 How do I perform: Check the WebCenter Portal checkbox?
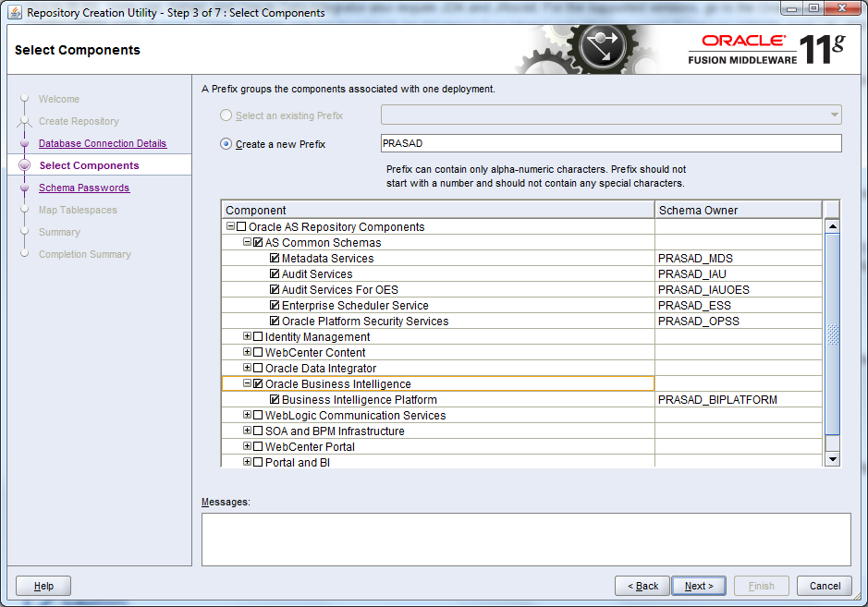tap(258, 446)
